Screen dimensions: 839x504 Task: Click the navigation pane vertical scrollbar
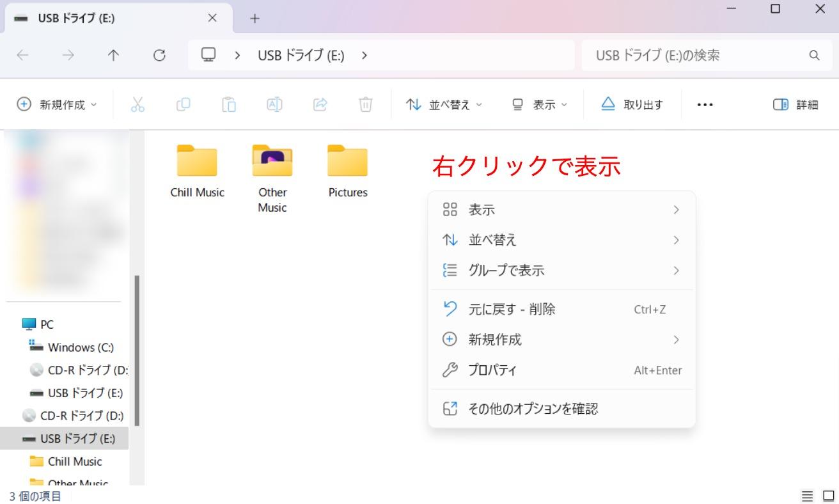pyautogui.click(x=137, y=350)
